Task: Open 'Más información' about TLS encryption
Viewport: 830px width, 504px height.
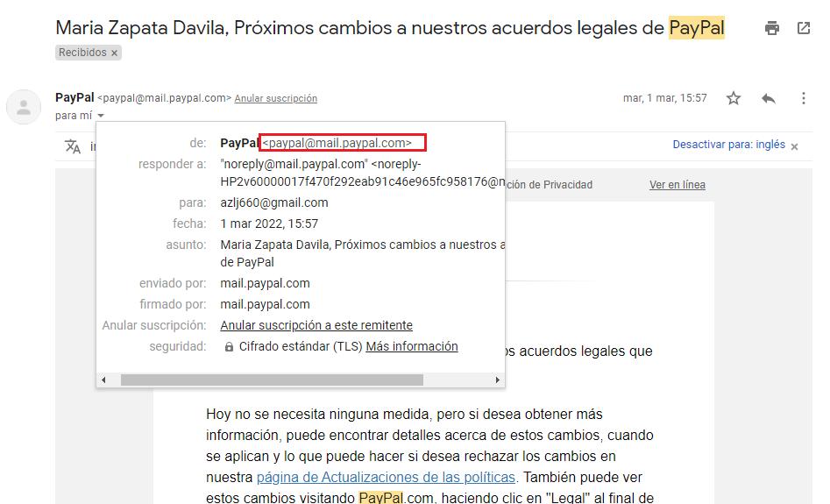Action: 411,346
